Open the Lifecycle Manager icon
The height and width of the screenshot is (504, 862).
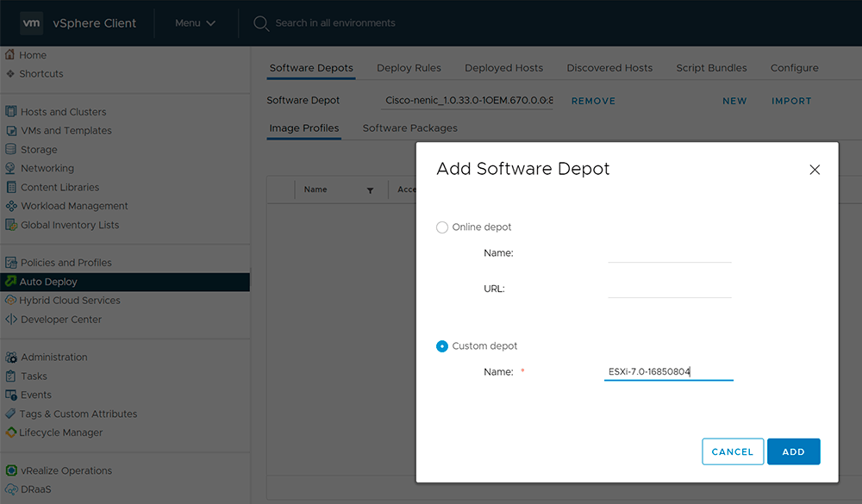[x=11, y=433]
